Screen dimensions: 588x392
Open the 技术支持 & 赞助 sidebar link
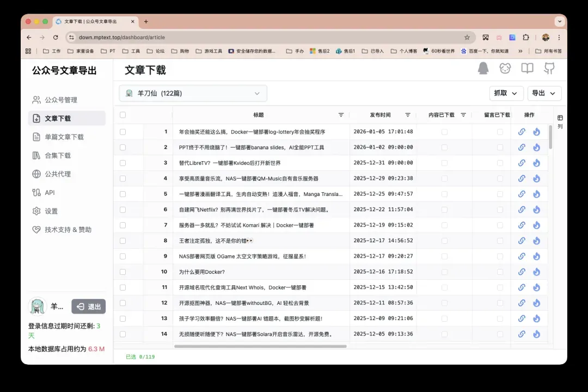[68, 230]
